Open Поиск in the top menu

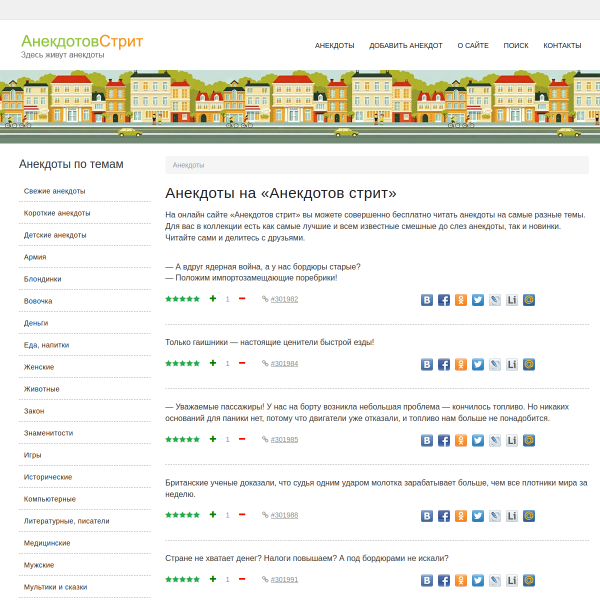[x=516, y=46]
